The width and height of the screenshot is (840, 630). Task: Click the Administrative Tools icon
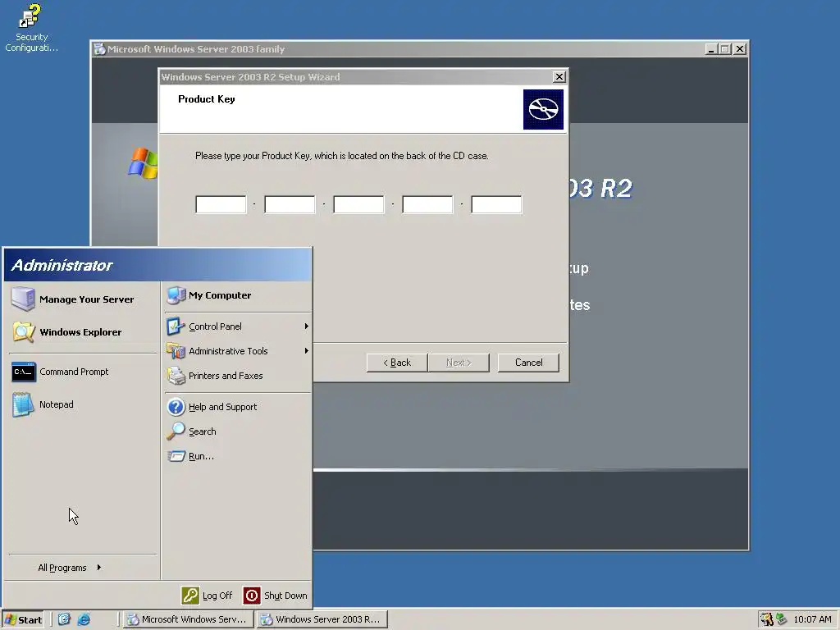[x=176, y=351]
